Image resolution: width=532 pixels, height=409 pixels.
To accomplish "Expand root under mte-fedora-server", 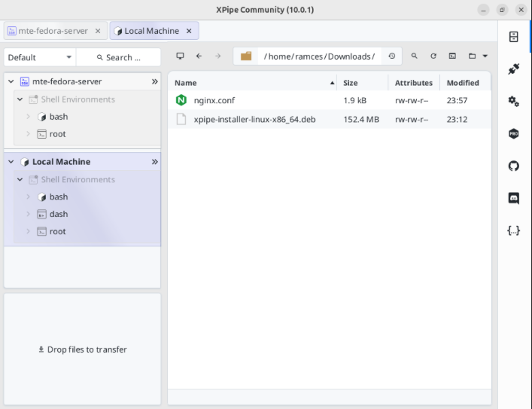I will coord(28,134).
